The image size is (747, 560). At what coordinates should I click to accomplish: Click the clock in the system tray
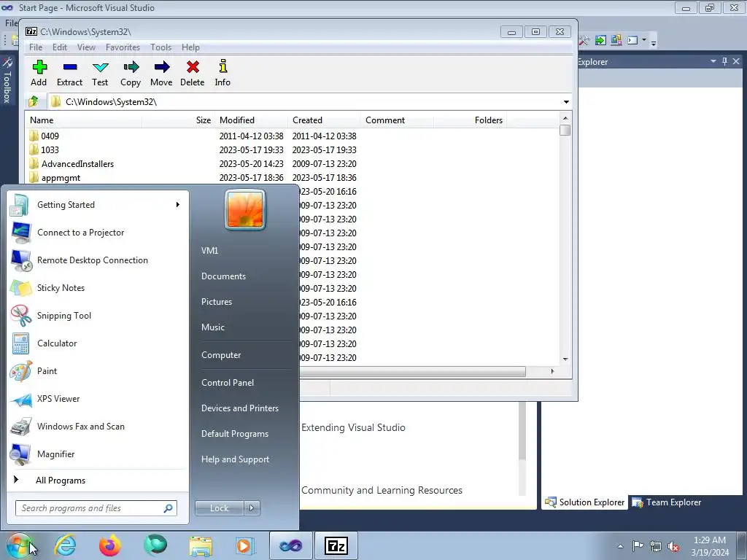click(x=710, y=546)
